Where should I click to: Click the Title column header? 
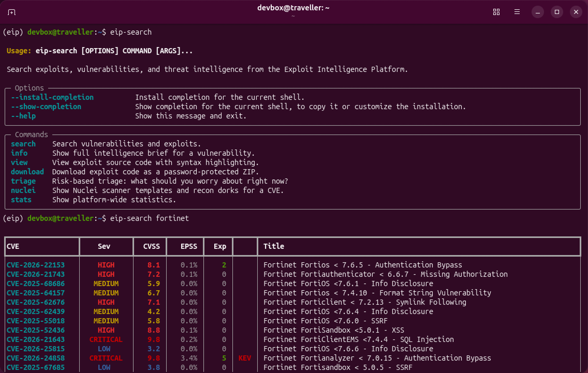(274, 246)
